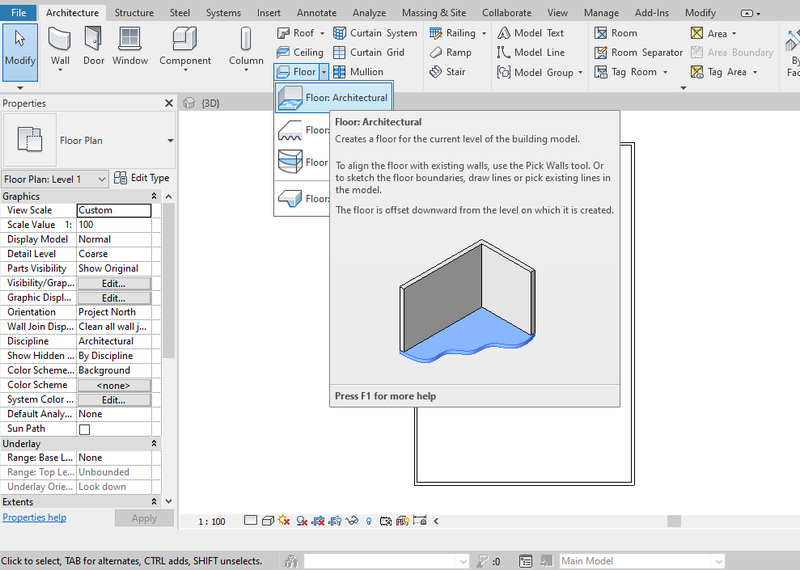Switch to the Annotate tab
The height and width of the screenshot is (570, 800).
[x=316, y=13]
